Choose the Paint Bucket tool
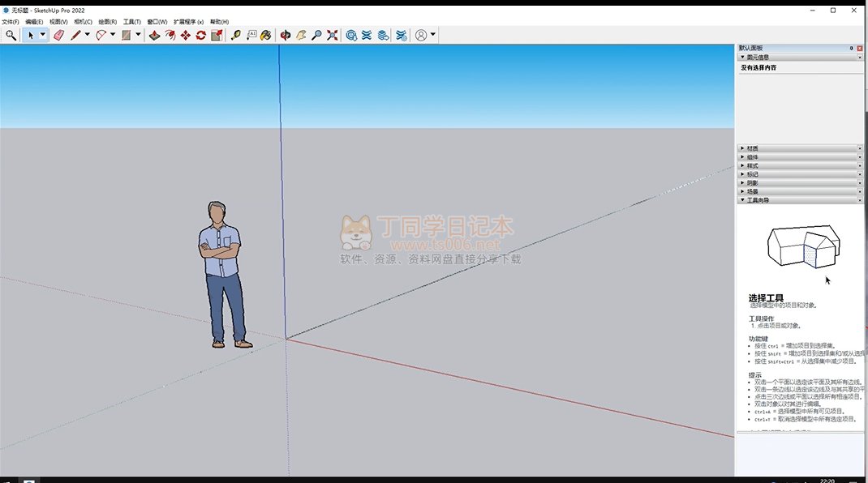The height and width of the screenshot is (483, 868). tap(266, 36)
